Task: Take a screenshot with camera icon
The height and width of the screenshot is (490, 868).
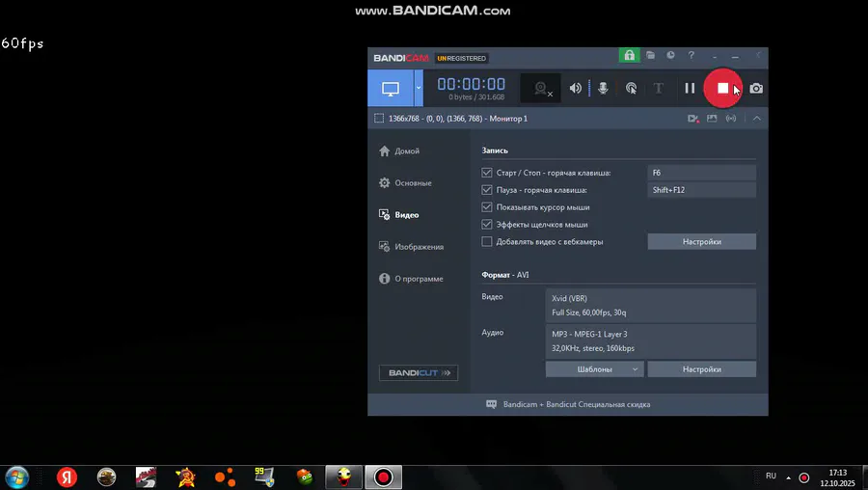Action: pyautogui.click(x=756, y=88)
